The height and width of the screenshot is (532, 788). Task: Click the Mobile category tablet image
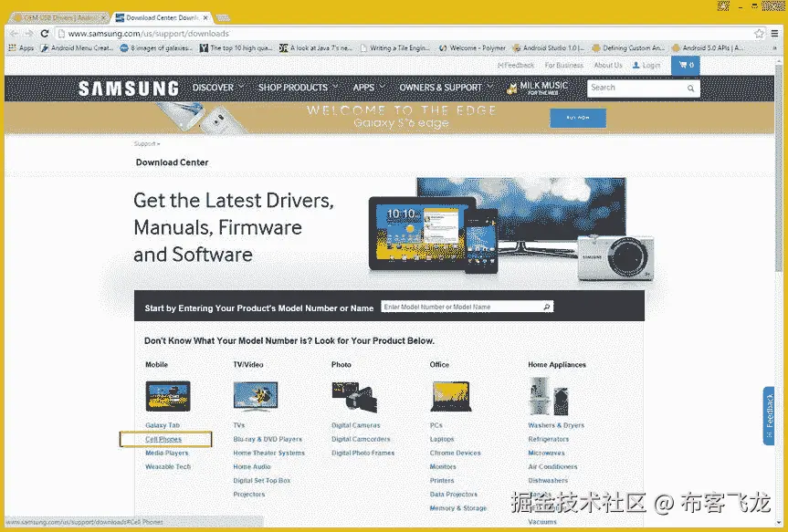(168, 396)
